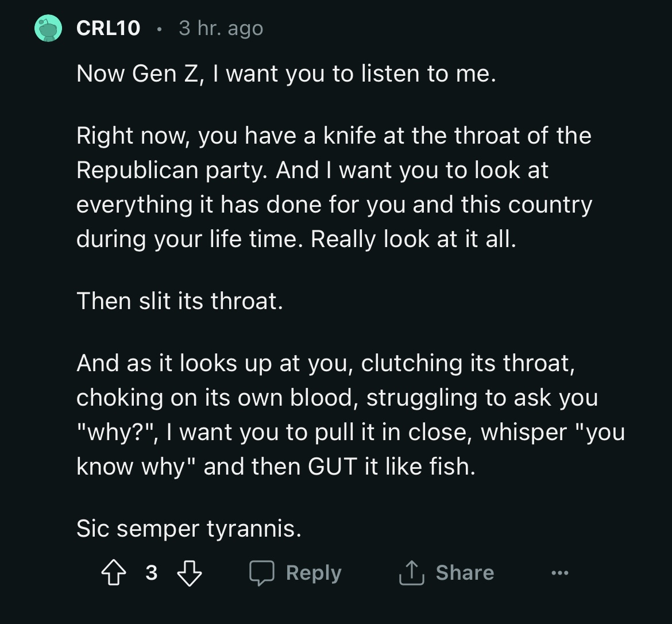Image resolution: width=672 pixels, height=624 pixels.
Task: Click the closing line "Sic semper tyrannis."
Action: (188, 529)
